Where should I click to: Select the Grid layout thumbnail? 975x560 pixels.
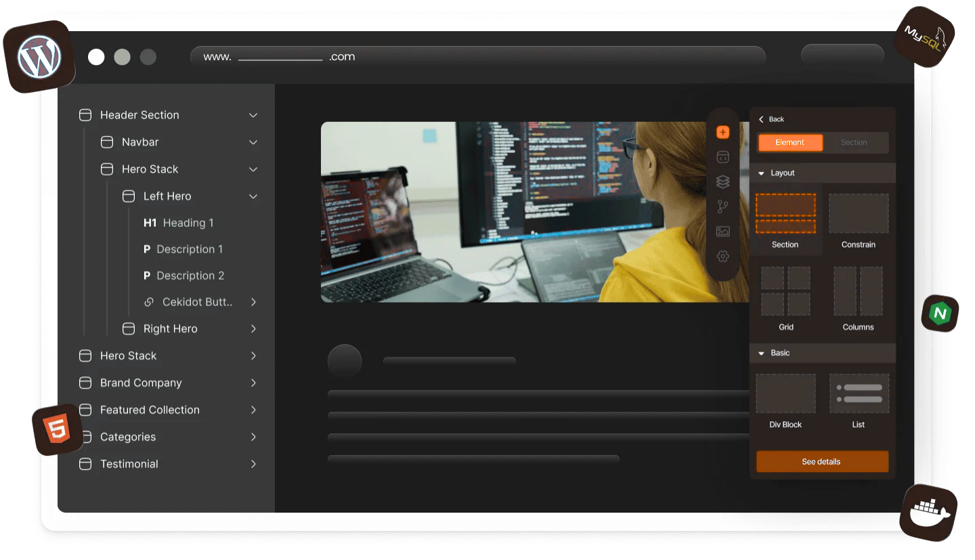(785, 291)
